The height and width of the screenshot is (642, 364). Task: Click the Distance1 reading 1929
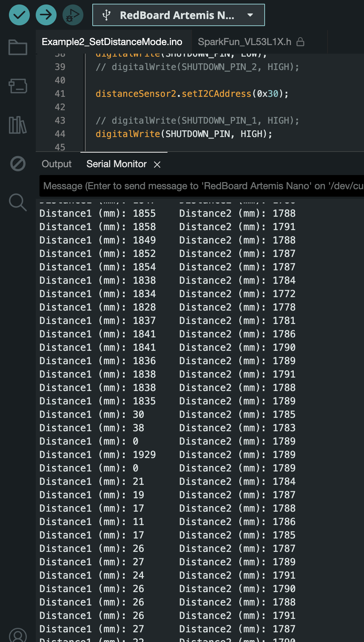pyautogui.click(x=144, y=455)
